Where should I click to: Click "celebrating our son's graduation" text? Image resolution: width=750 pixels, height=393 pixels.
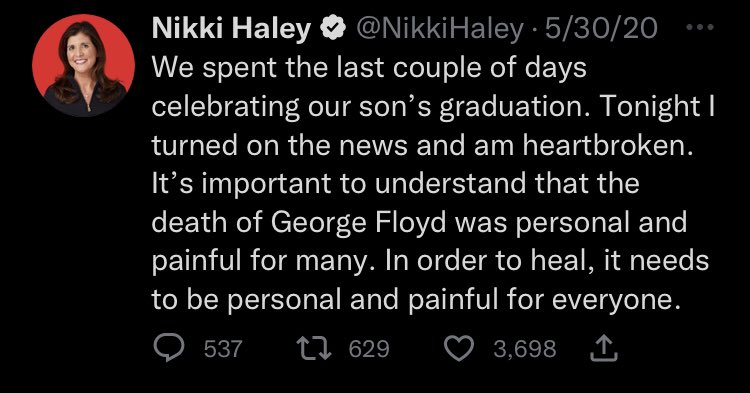(372, 108)
